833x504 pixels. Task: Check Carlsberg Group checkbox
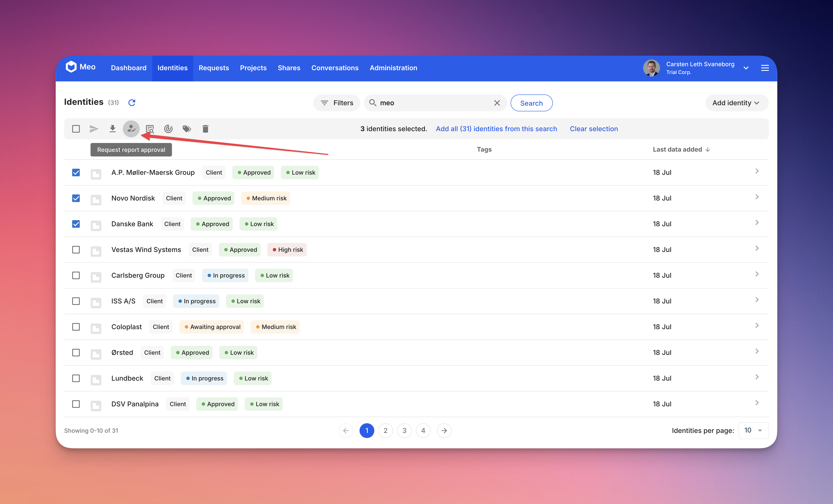(x=76, y=275)
